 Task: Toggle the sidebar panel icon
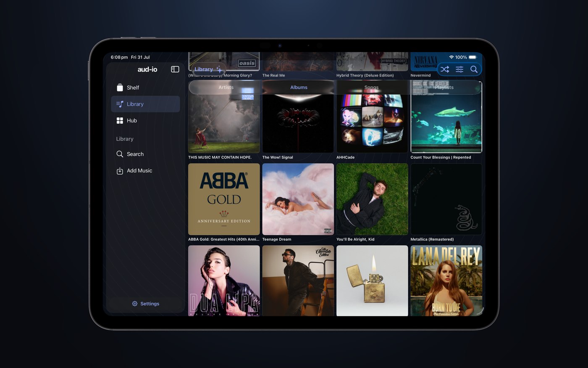175,69
